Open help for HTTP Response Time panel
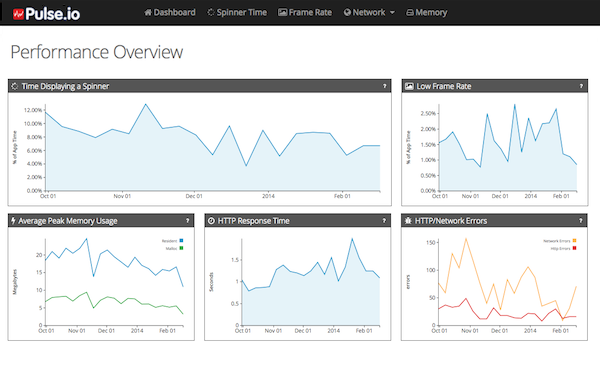This screenshot has width=600, height=375. click(x=384, y=221)
